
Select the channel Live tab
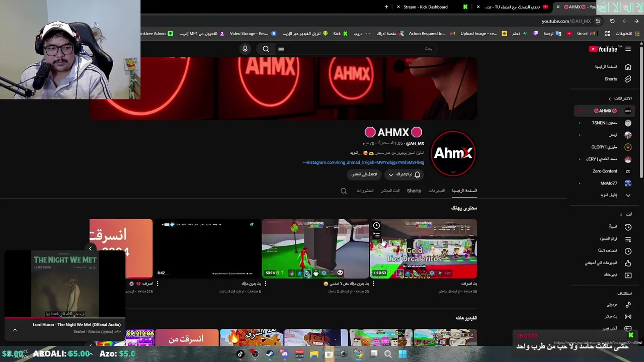coord(390,191)
